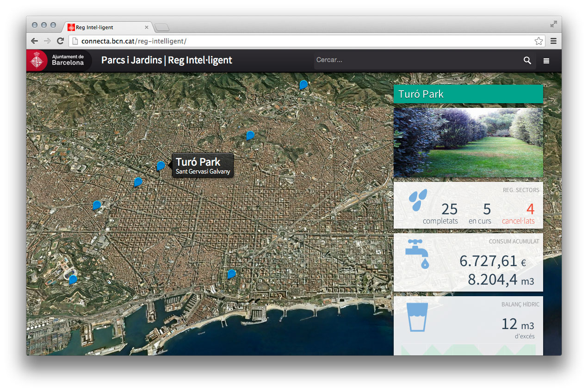Click the Reg Intel·ligent heading text
The width and height of the screenshot is (588, 392).
pos(200,60)
